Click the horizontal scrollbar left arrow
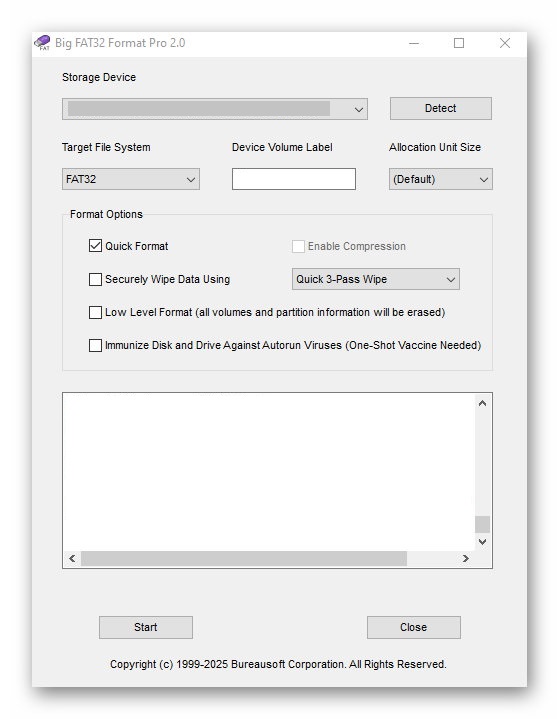The image size is (559, 719). point(72,558)
